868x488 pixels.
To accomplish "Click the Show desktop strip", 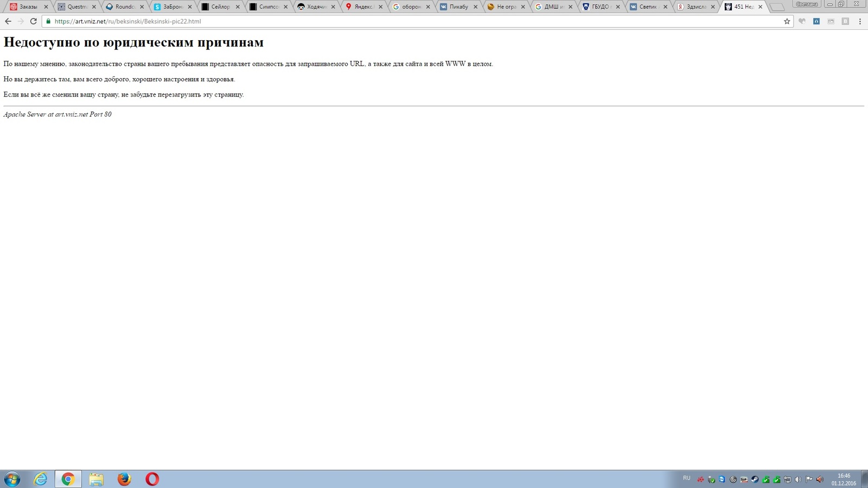I will click(x=864, y=479).
